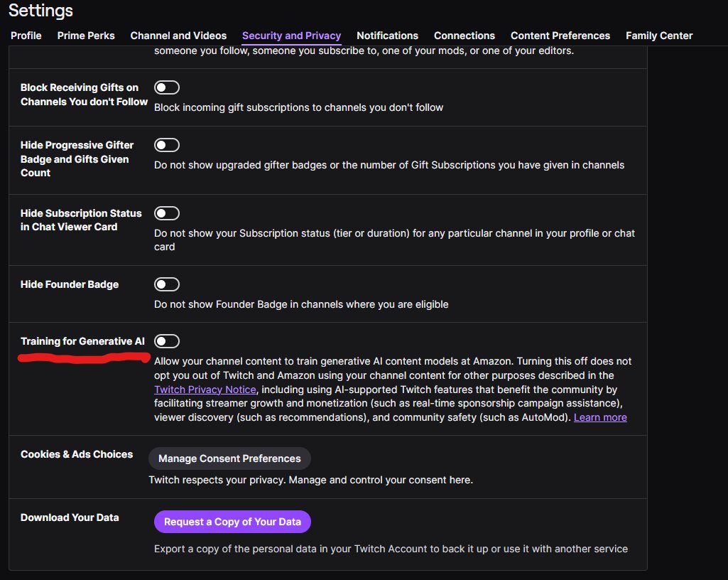The image size is (728, 580).
Task: Click 'Do not show Founder Badge' description
Action: (x=301, y=304)
